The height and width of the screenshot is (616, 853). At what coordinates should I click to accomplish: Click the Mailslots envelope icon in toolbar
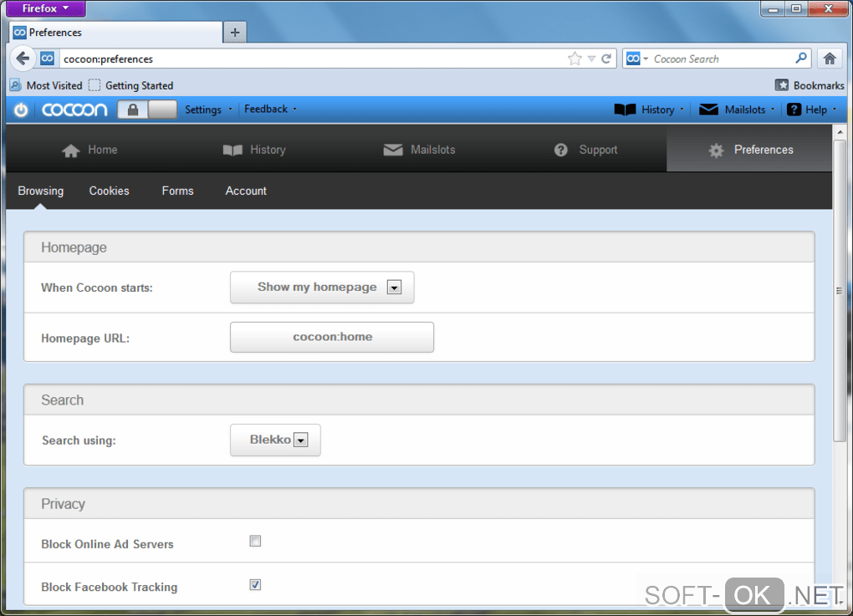coord(708,109)
